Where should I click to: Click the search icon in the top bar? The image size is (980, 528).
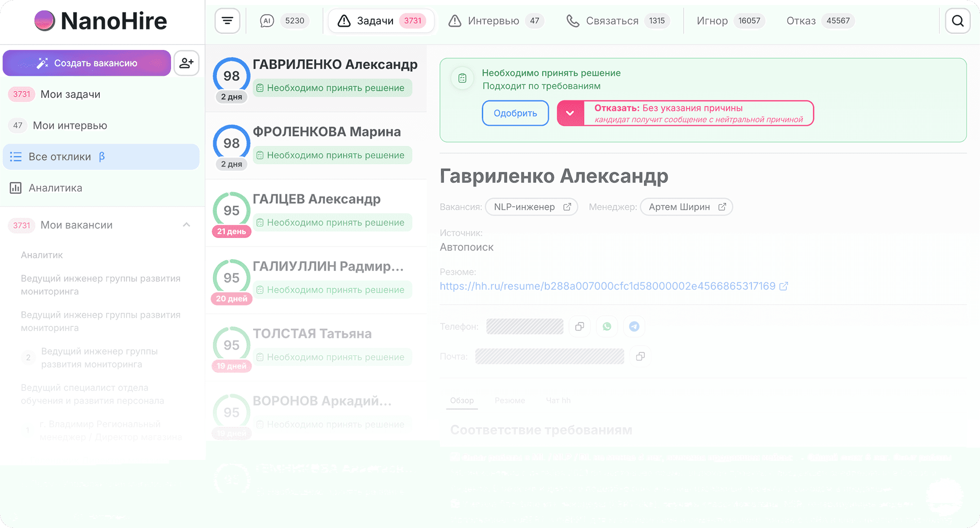pos(957,20)
